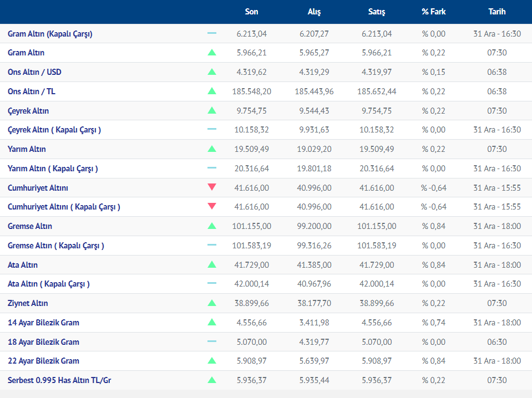Go to the Ata Altın page
The height and width of the screenshot is (398, 532).
23,265
